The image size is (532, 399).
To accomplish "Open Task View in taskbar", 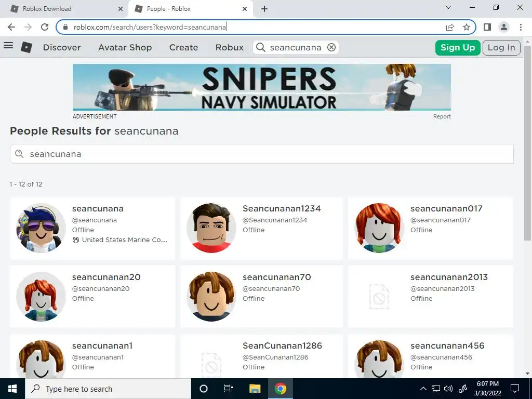I will (x=229, y=389).
